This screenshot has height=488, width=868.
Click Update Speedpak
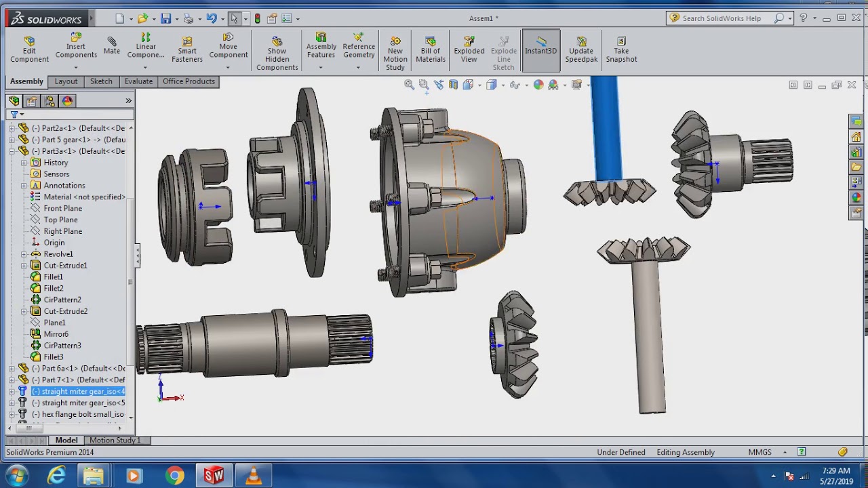tap(581, 49)
